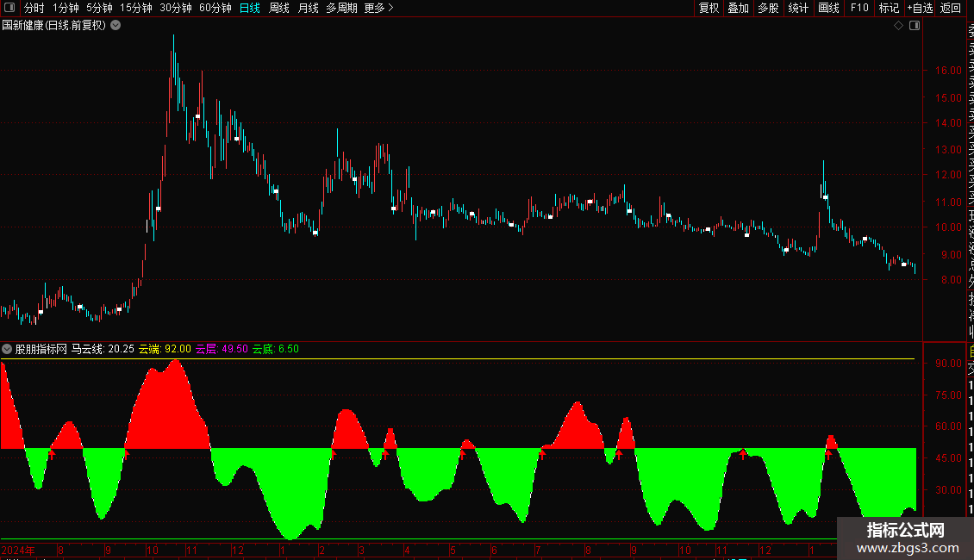Click the 云端: 92.00 label

[165, 349]
